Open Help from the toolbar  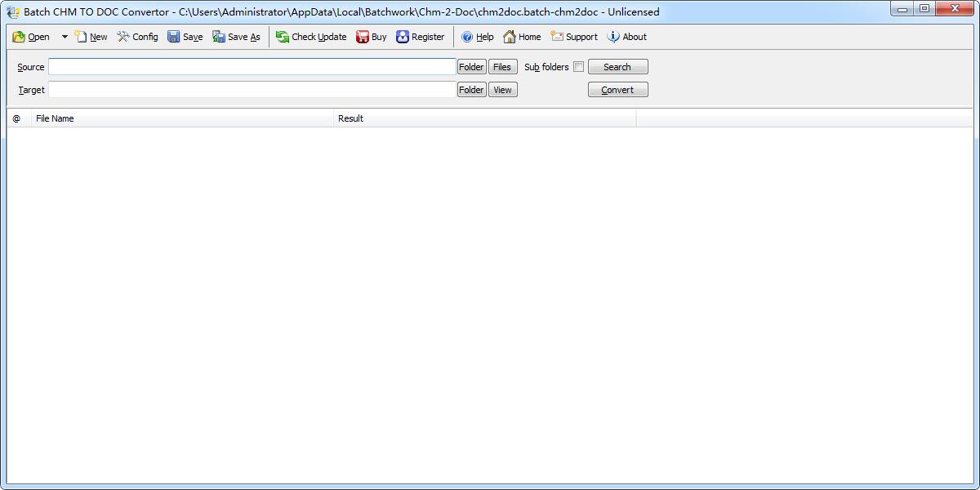tap(478, 37)
